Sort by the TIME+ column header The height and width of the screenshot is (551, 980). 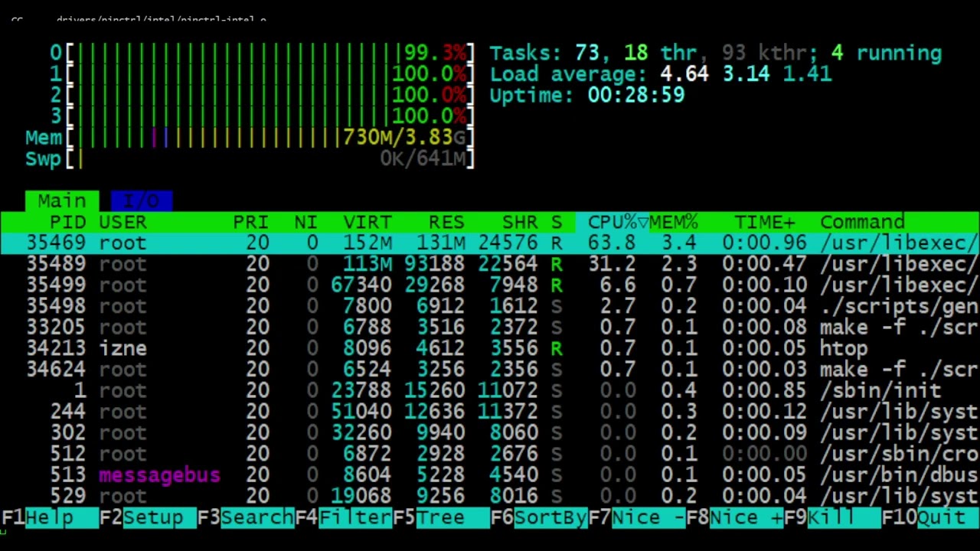click(765, 222)
